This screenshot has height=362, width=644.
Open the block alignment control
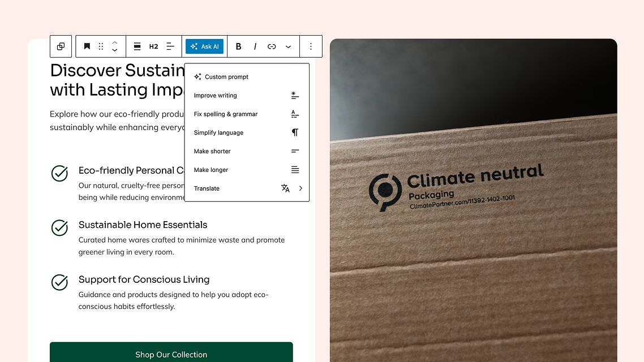[137, 46]
